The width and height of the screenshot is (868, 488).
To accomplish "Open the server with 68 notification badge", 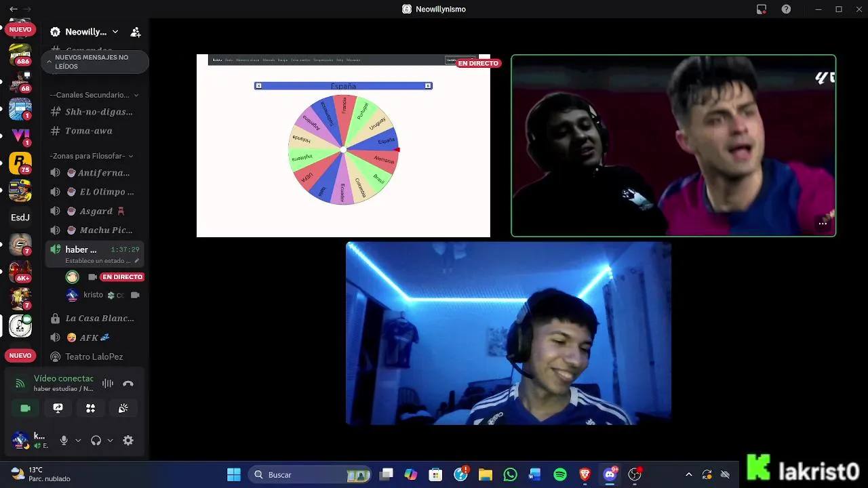I will pyautogui.click(x=20, y=82).
